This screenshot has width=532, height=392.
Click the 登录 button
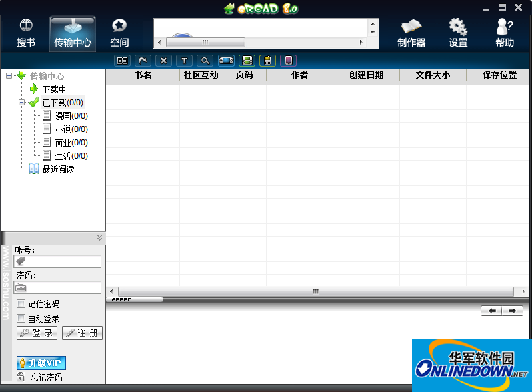pyautogui.click(x=37, y=333)
